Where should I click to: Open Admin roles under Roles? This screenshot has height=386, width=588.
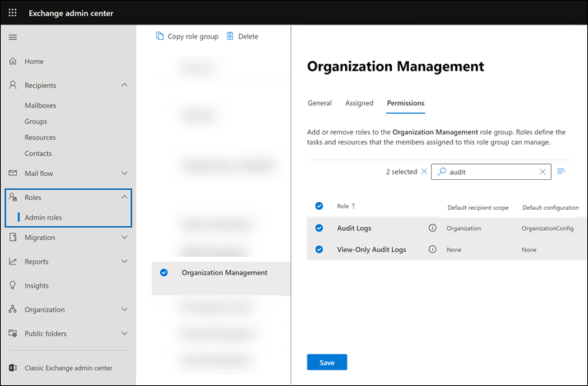pos(43,217)
